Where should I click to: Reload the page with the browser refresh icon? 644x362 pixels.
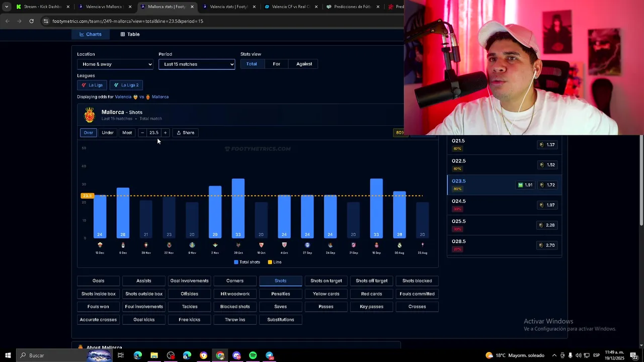(x=31, y=21)
